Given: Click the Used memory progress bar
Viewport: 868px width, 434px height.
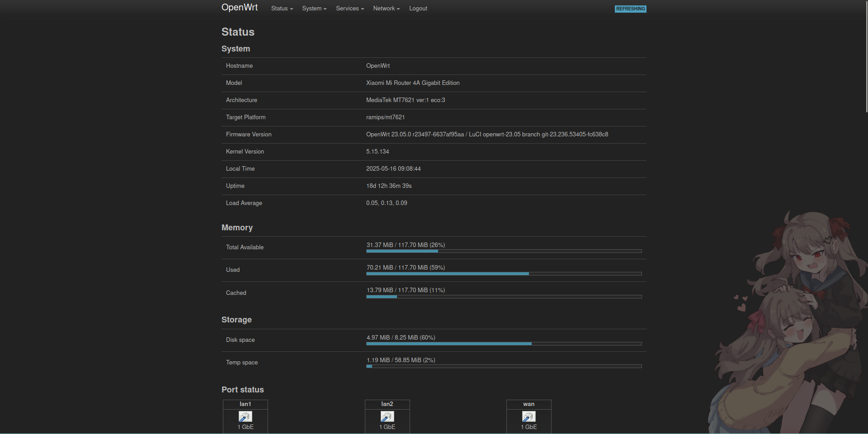Looking at the screenshot, I should click(504, 274).
